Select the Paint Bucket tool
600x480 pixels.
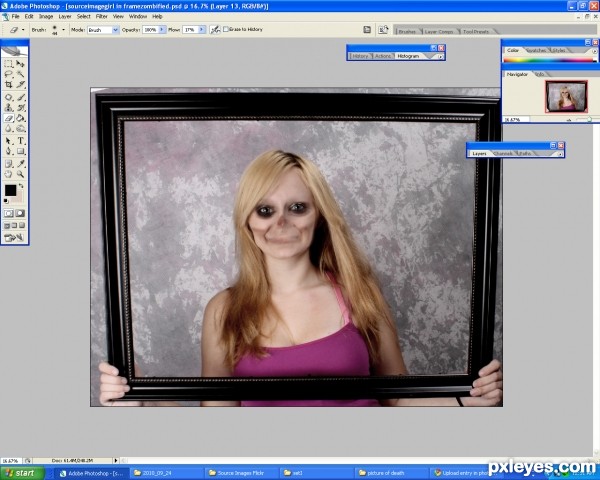pos(20,118)
